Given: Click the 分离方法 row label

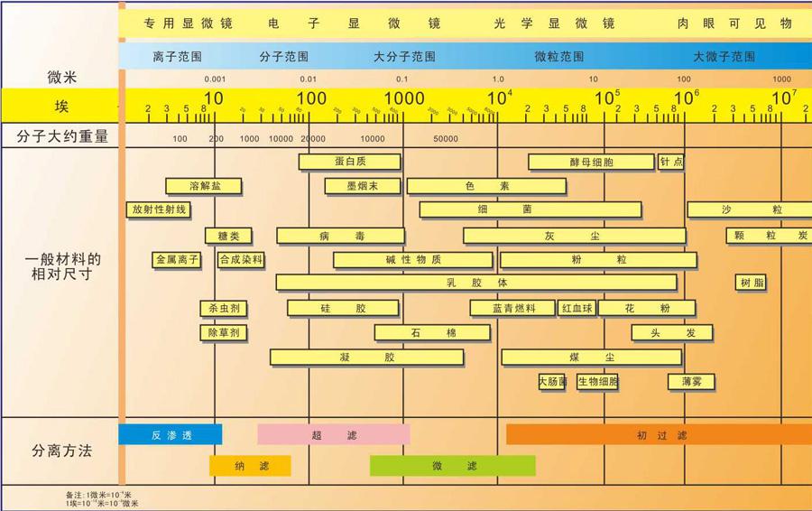Looking at the screenshot, I should point(61,450).
